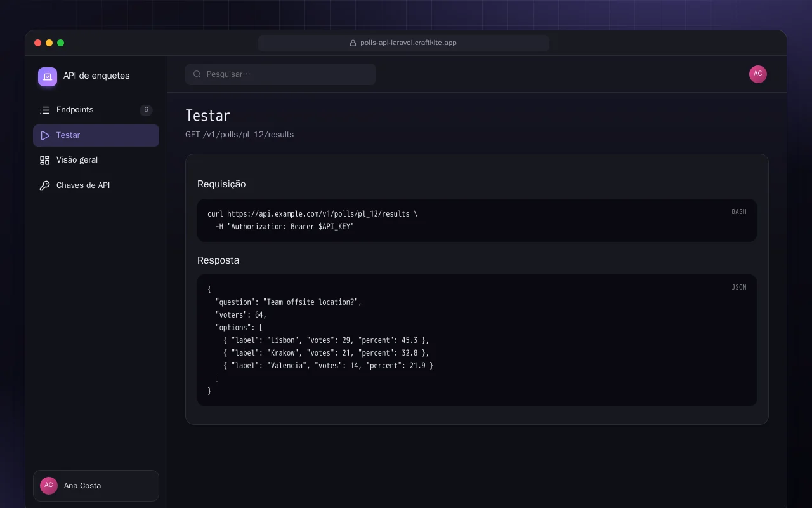Click the Visão geral grid icon
The image size is (812, 508).
click(44, 160)
